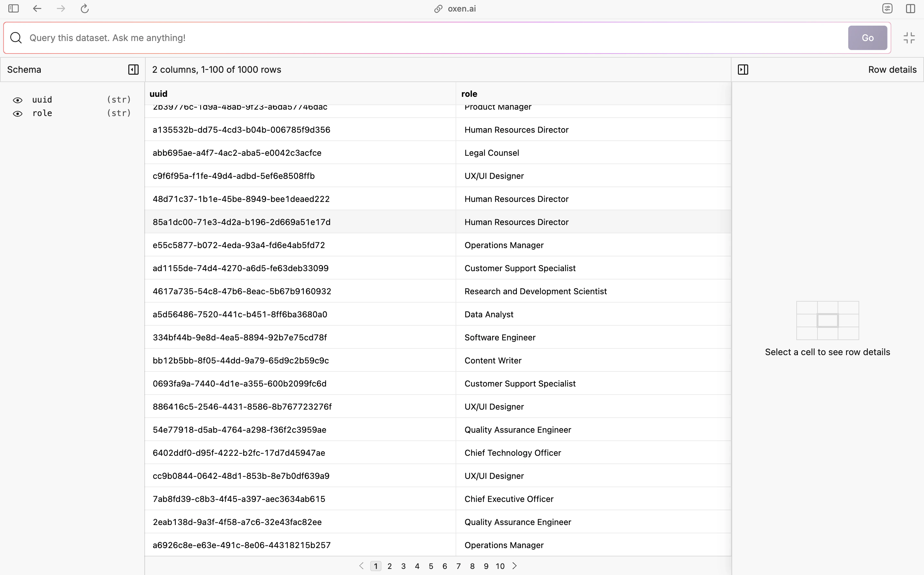Hide the role column with eye icon
This screenshot has width=924, height=575.
tap(18, 114)
